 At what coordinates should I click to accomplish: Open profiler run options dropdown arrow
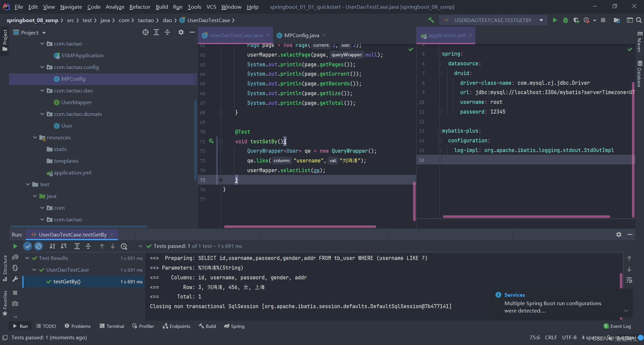tap(594, 20)
